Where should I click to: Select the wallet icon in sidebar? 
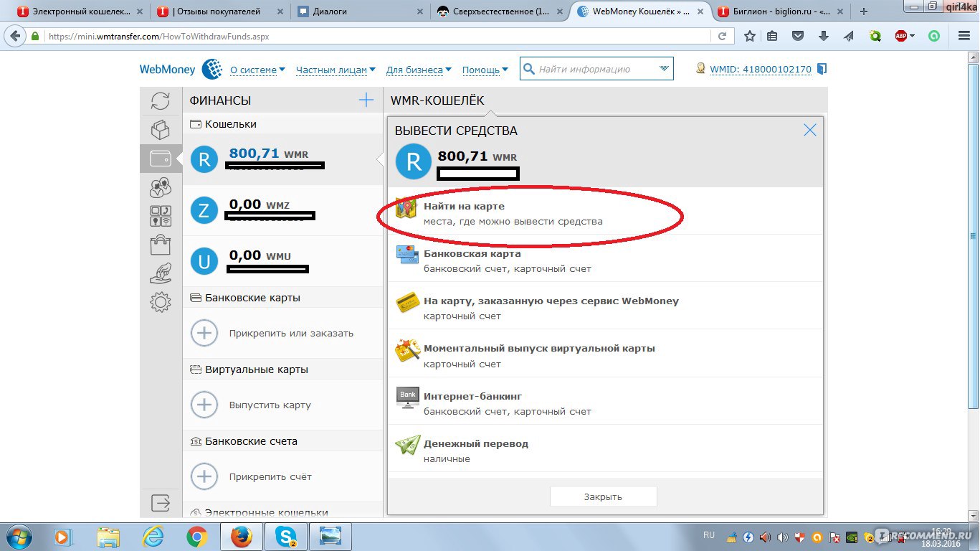[161, 159]
